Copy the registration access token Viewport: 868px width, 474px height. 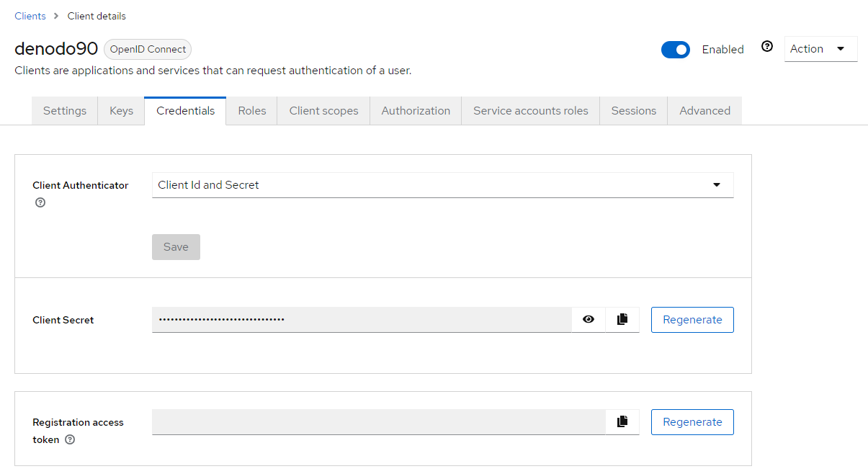coord(622,422)
